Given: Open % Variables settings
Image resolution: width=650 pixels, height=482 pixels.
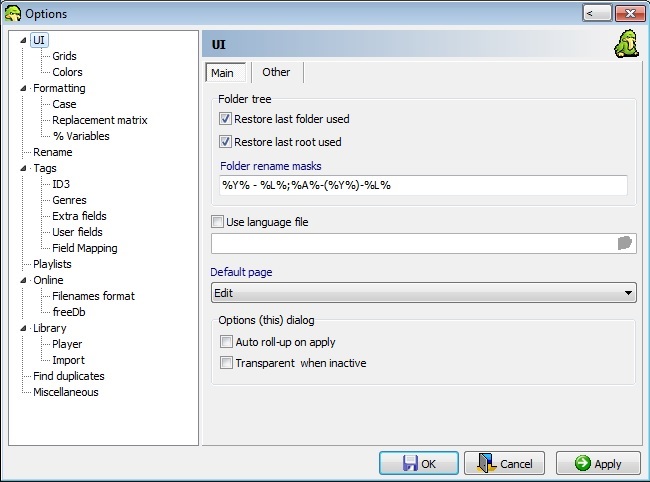Looking at the screenshot, I should coord(81,136).
